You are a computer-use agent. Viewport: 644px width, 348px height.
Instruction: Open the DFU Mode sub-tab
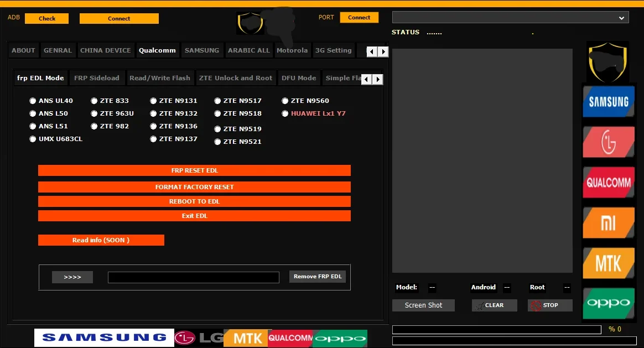299,77
